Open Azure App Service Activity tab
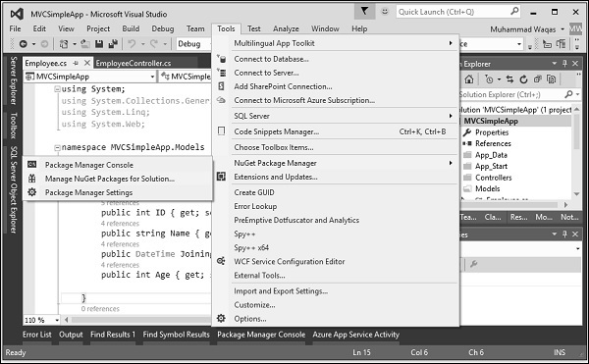 pyautogui.click(x=355, y=335)
